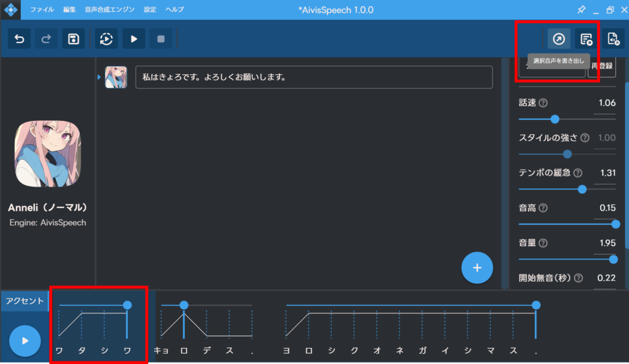
Task: Edit the 音高 value 0.15
Action: coord(607,207)
